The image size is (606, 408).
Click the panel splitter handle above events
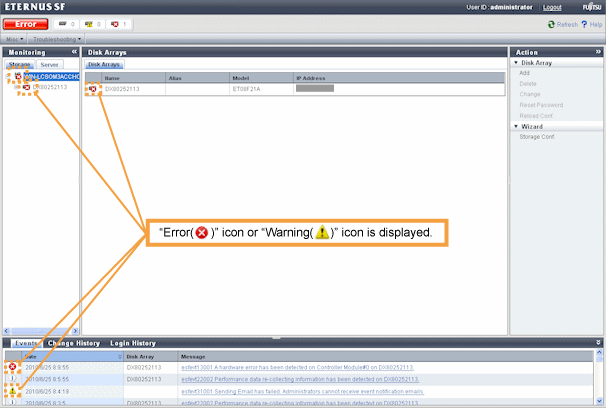(x=276, y=338)
